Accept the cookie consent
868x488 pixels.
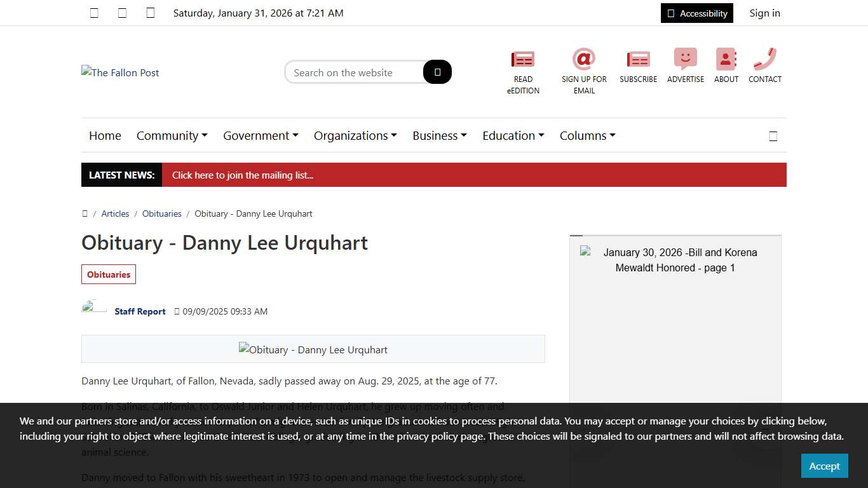click(x=824, y=466)
